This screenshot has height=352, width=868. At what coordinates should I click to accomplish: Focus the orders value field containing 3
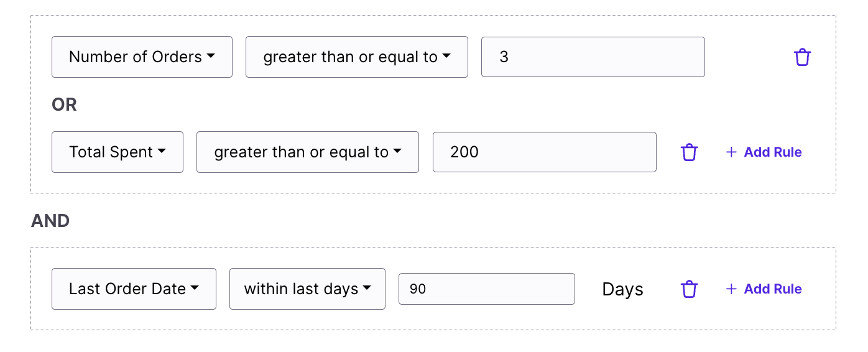click(x=593, y=57)
